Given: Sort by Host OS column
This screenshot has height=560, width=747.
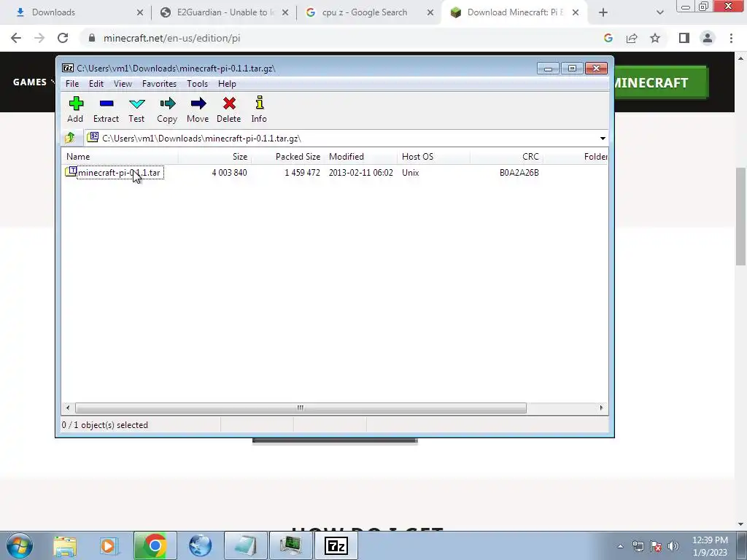Looking at the screenshot, I should click(x=433, y=157).
